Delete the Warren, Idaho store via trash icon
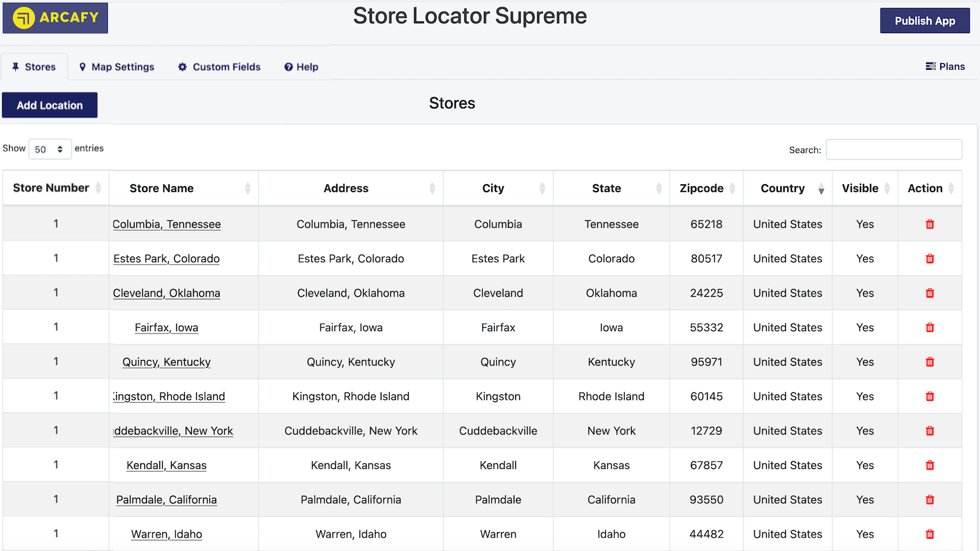The image size is (980, 551). point(930,534)
